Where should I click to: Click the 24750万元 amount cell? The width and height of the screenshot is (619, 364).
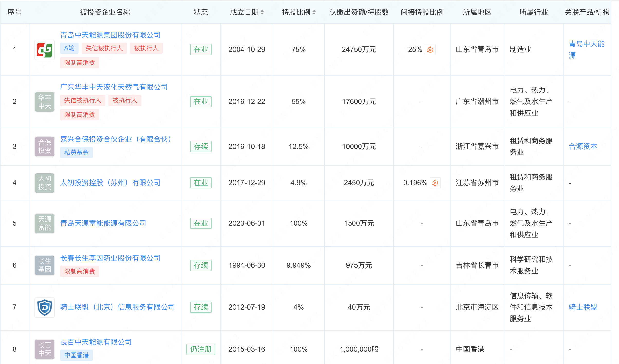point(359,50)
